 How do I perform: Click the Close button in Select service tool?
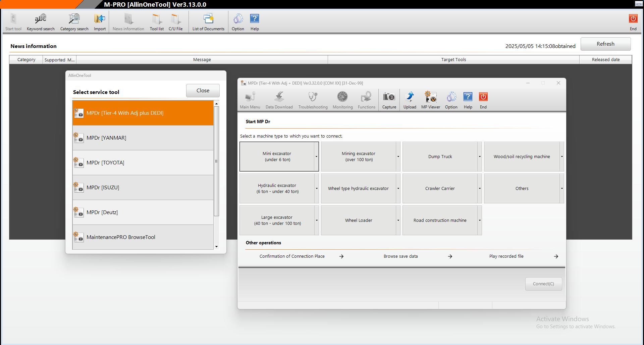coord(203,91)
